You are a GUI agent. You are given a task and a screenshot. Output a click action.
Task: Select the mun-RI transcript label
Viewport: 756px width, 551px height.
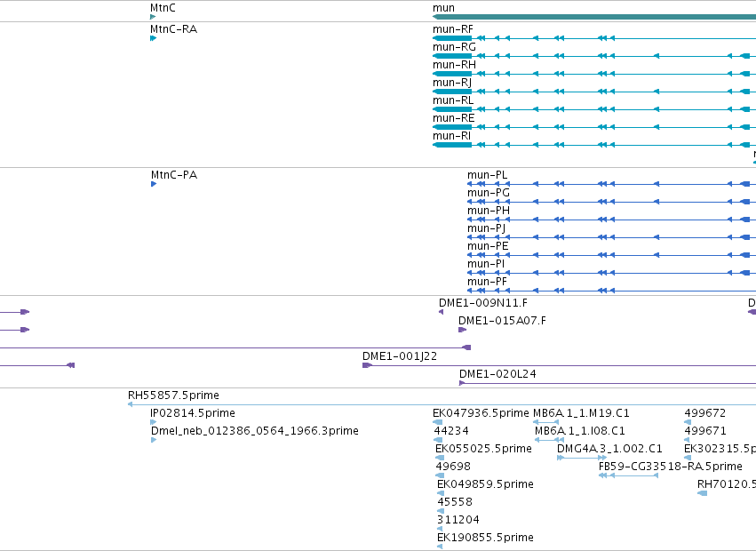[452, 136]
